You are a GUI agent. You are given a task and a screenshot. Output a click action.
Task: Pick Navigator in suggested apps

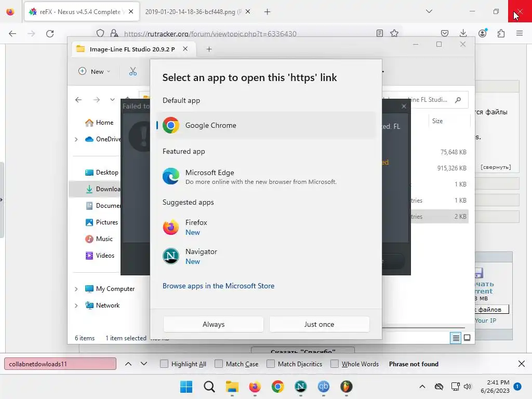coord(266,257)
